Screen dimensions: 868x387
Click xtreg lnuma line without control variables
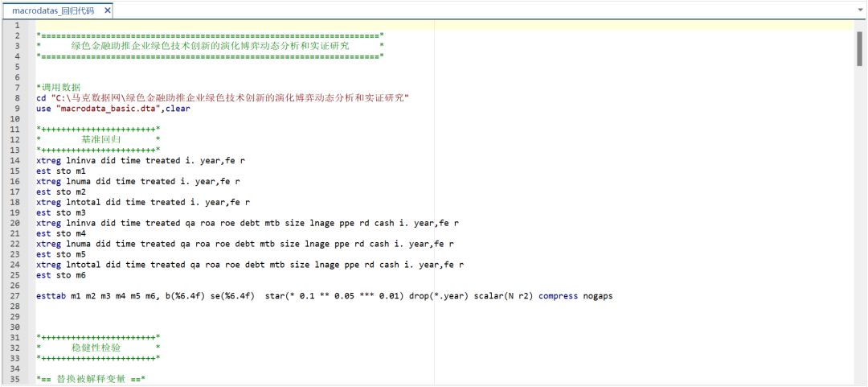138,181
